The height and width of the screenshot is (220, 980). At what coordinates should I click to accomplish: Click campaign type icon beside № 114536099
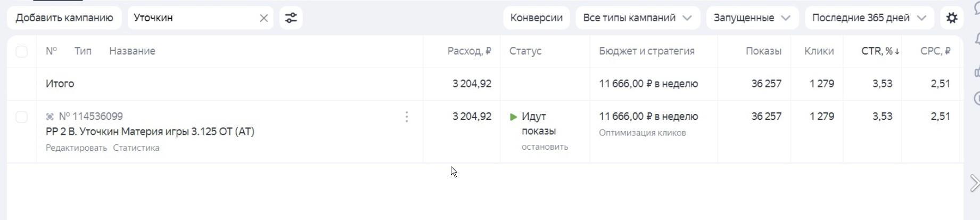50,117
